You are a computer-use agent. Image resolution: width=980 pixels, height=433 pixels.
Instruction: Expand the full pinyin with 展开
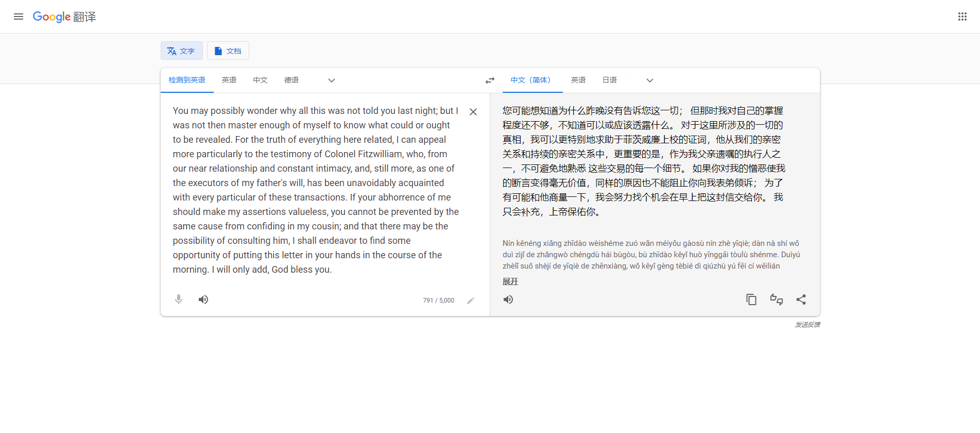pos(510,281)
